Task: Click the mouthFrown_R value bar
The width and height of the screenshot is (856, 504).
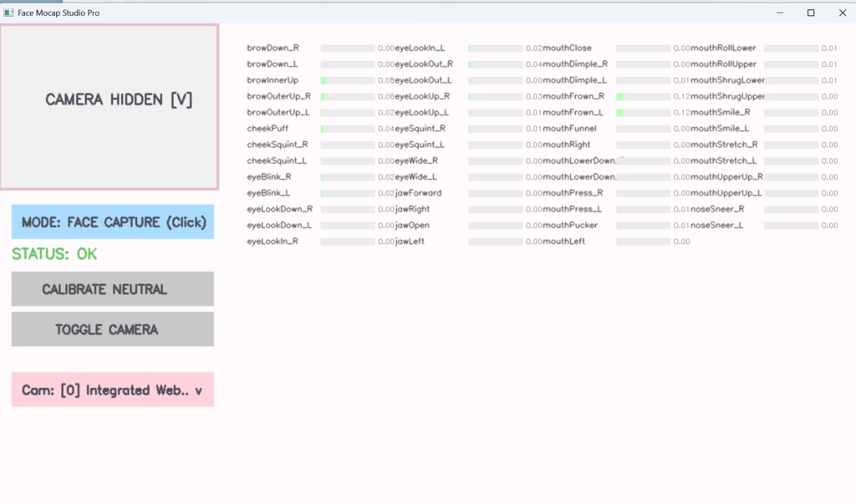Action: tap(644, 97)
